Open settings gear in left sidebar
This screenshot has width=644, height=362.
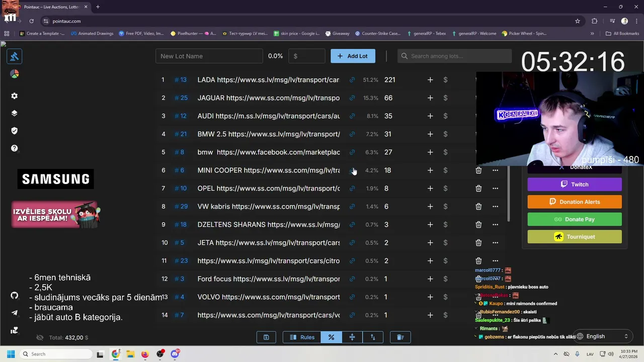pos(15,96)
